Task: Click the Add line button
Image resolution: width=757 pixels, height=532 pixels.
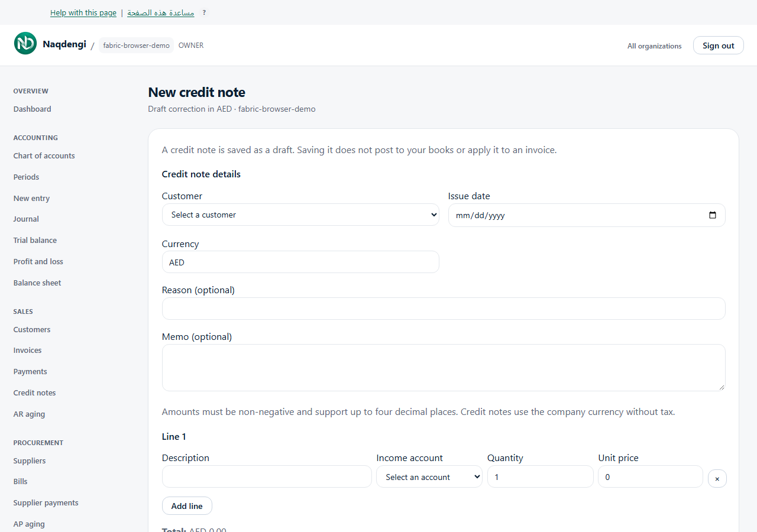Action: point(187,506)
